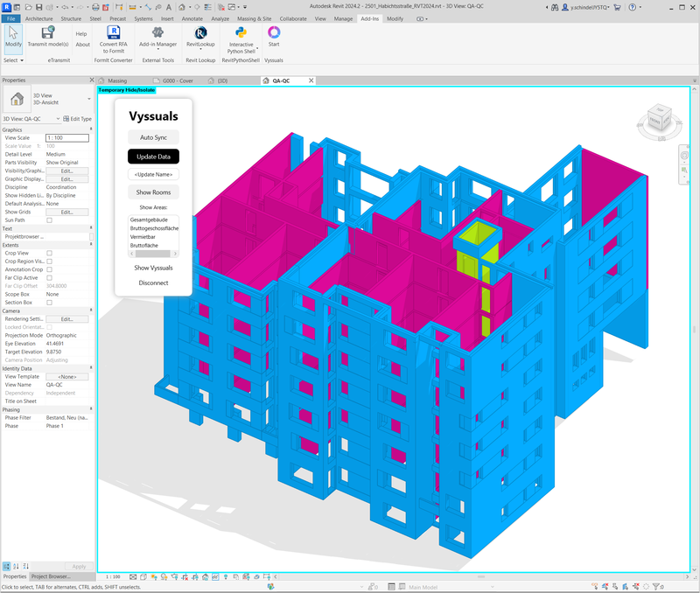The height and width of the screenshot is (593, 700).
Task: Open the navigation wheel on the view's right edge
Action: click(684, 156)
